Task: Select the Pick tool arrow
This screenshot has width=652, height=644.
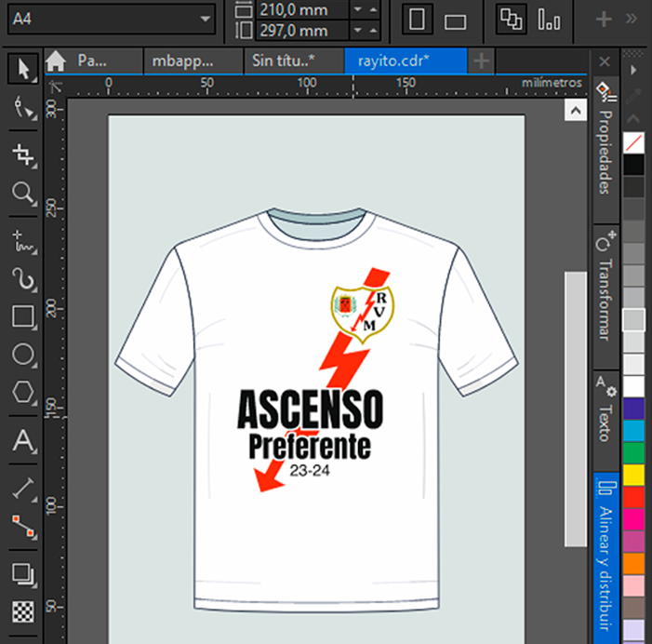Action: 23,66
